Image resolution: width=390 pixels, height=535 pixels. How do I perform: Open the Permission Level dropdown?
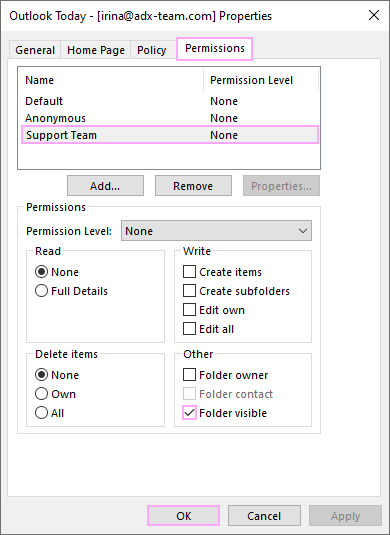click(x=216, y=231)
